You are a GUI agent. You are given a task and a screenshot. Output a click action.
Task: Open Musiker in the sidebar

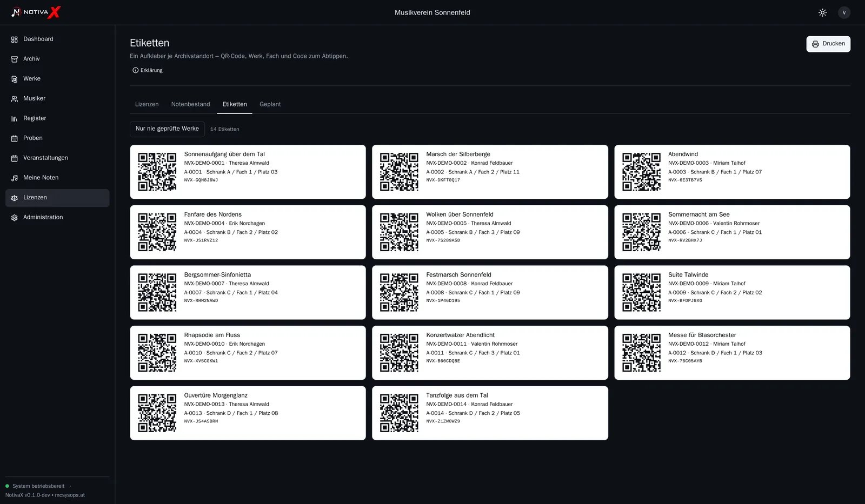57,99
